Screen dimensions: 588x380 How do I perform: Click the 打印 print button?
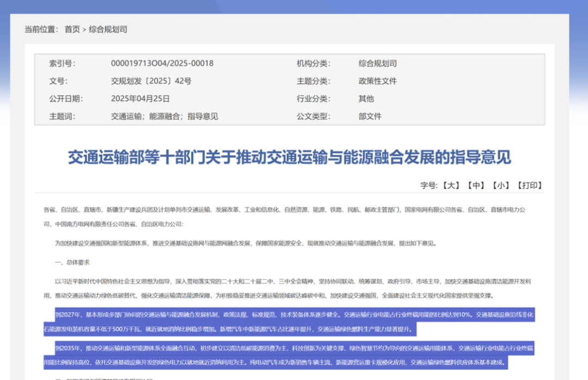point(530,185)
